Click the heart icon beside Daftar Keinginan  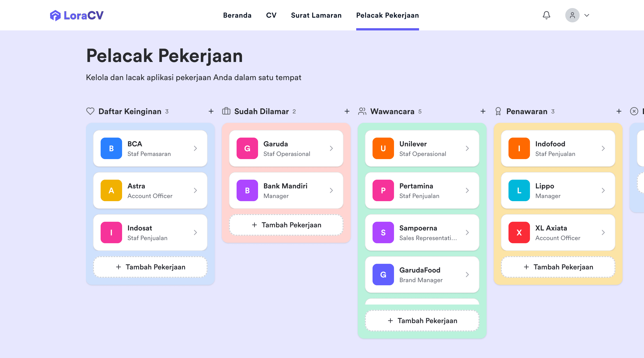pyautogui.click(x=90, y=111)
